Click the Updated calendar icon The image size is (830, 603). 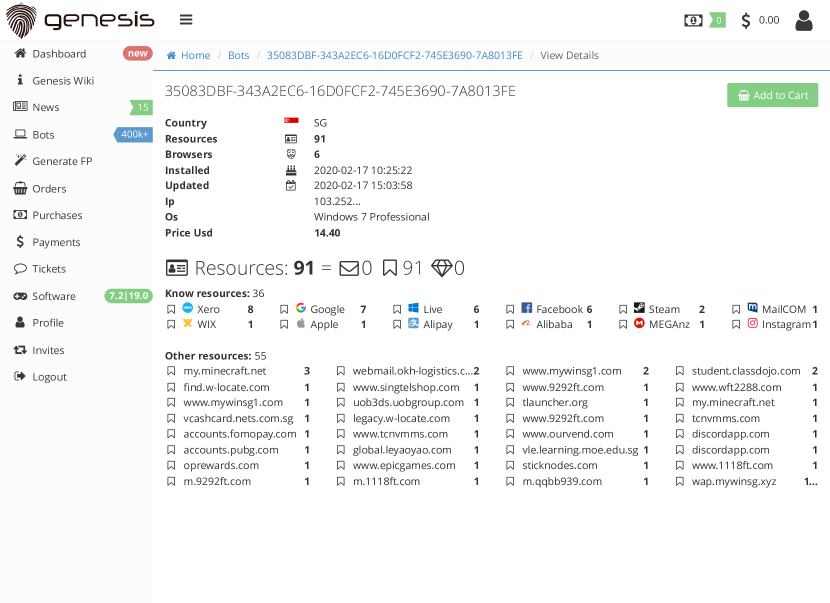click(291, 185)
